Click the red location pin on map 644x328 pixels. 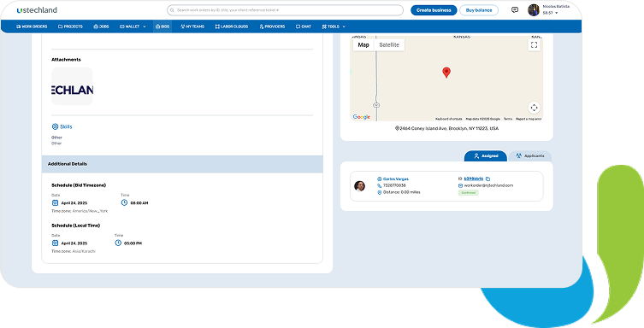446,73
